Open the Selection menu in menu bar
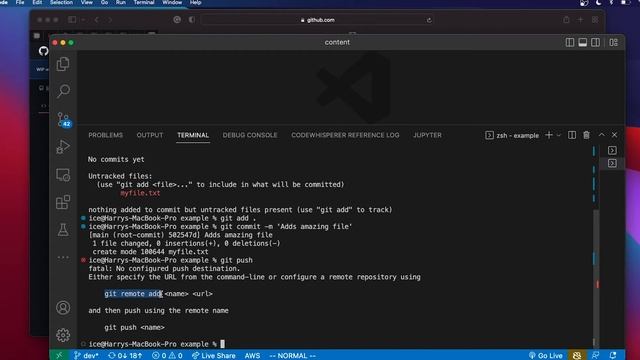 click(61, 2)
